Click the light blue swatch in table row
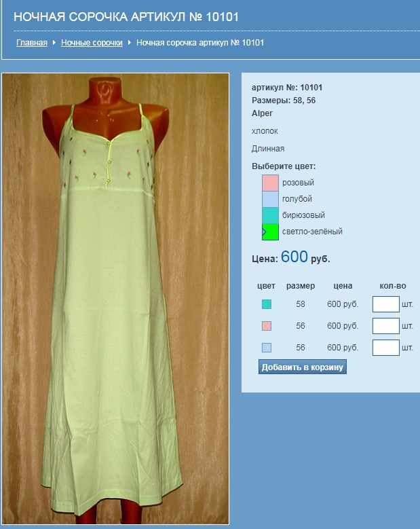The image size is (420, 529). click(266, 348)
